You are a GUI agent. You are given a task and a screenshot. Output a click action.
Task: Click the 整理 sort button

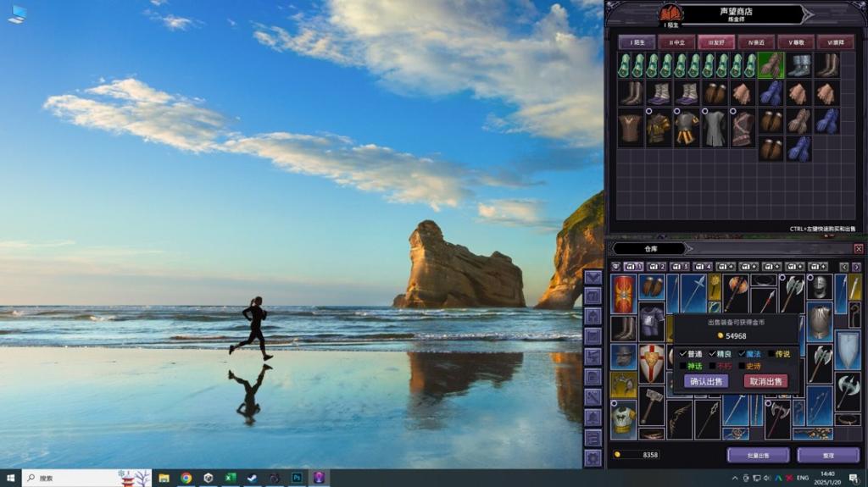click(x=828, y=456)
